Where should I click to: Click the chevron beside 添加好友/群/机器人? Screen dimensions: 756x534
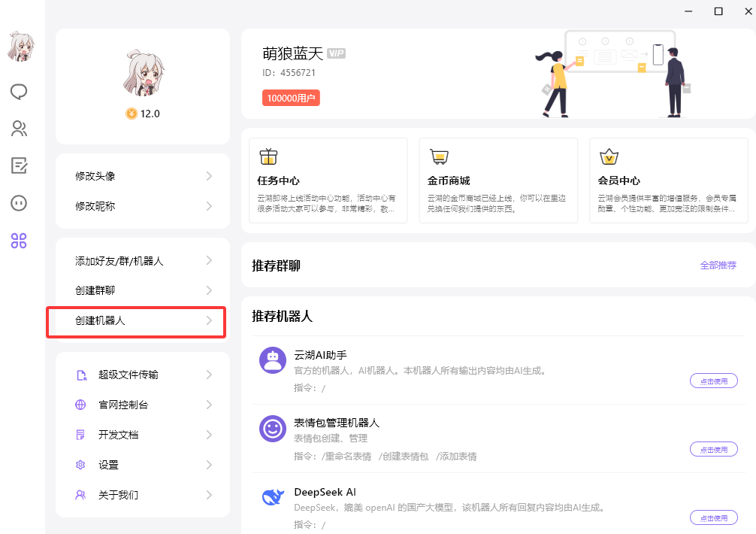coord(209,260)
